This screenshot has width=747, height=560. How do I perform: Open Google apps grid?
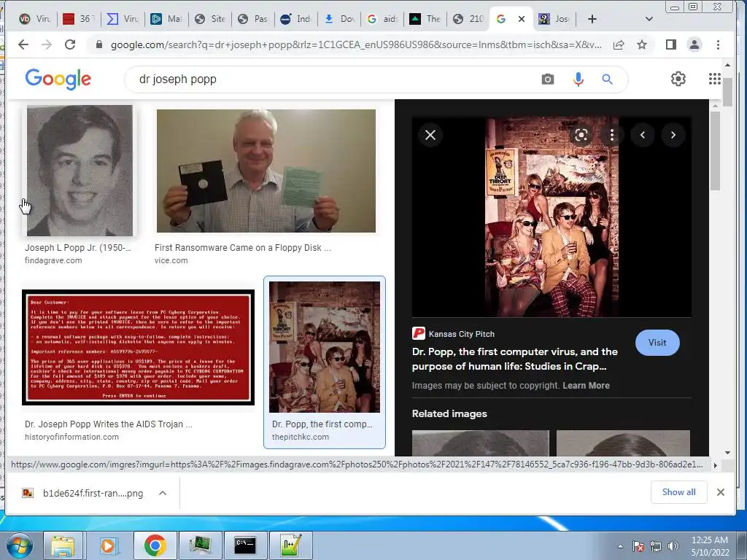click(715, 79)
